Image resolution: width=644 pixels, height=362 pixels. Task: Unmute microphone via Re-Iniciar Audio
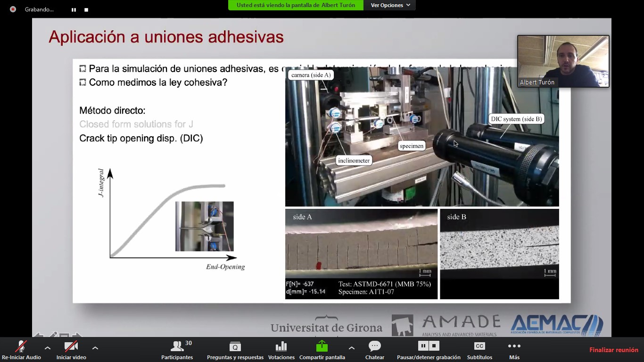click(x=21, y=350)
